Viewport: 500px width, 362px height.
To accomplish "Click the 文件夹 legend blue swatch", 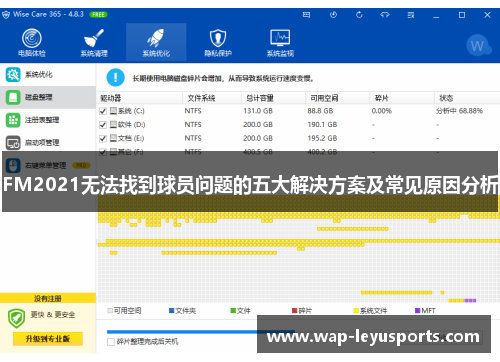I will coord(172,311).
